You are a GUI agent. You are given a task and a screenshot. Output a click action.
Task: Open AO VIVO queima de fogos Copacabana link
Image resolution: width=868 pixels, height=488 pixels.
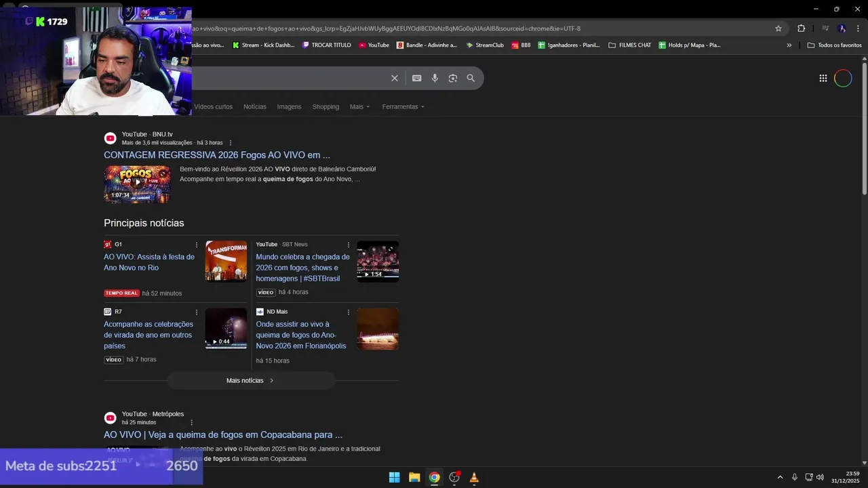point(223,434)
